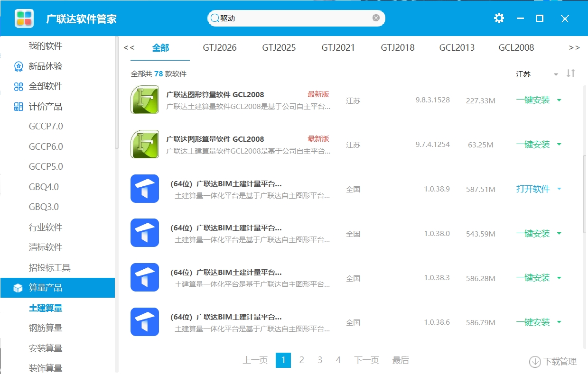588x374 pixels.
Task: Click BIM platform icon for version 1.0.38.9
Action: click(x=145, y=189)
